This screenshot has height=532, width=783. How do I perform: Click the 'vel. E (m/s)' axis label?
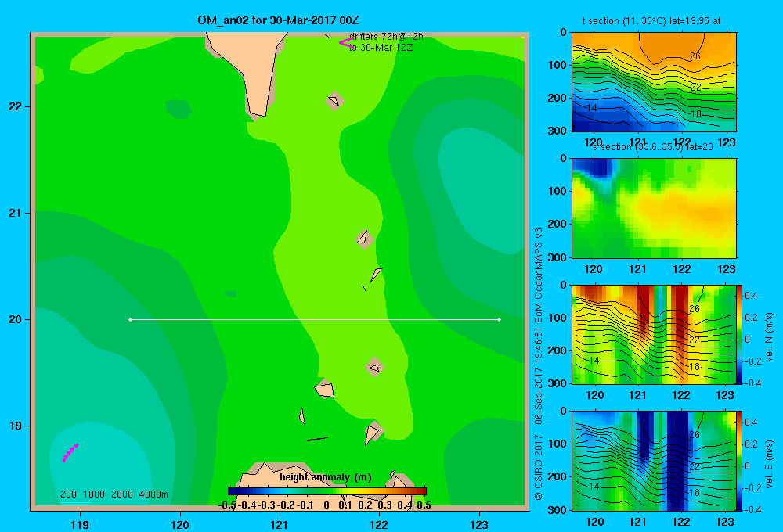point(770,464)
